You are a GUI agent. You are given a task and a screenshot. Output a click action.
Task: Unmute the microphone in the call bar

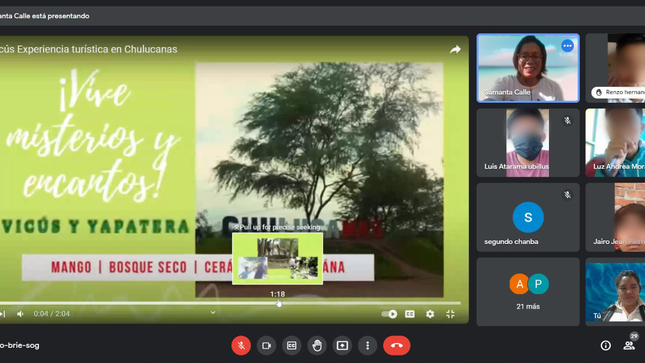[241, 345]
